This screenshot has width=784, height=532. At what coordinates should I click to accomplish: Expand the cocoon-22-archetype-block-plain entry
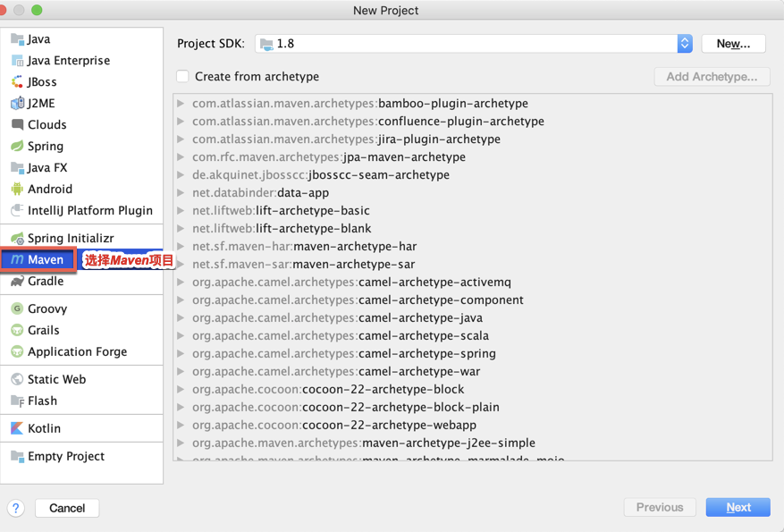pyautogui.click(x=181, y=407)
